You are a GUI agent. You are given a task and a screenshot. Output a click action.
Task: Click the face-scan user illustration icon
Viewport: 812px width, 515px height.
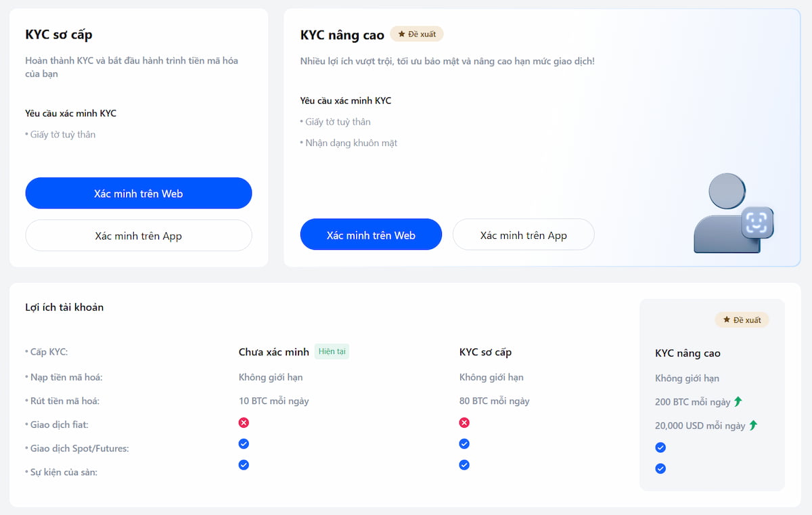click(x=734, y=214)
